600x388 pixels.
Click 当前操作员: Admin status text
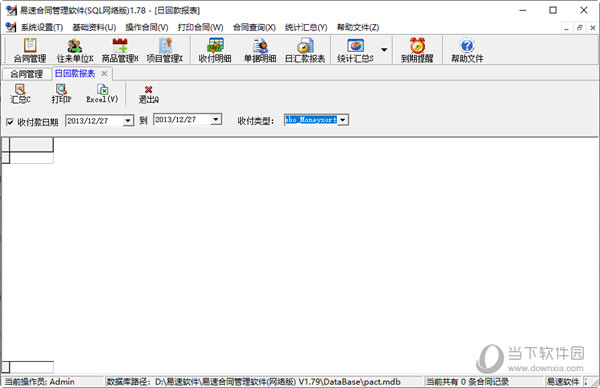(39, 382)
